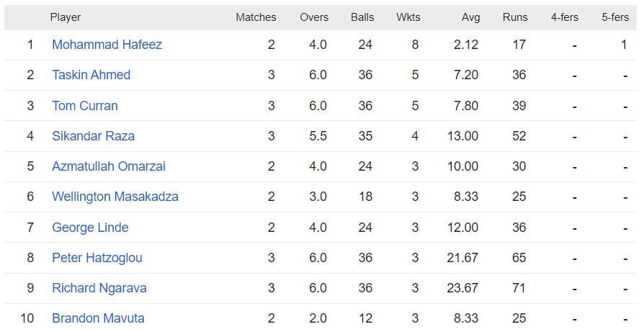Open Peter Hatzoglou player page
This screenshot has height=332, width=644.
(x=97, y=258)
